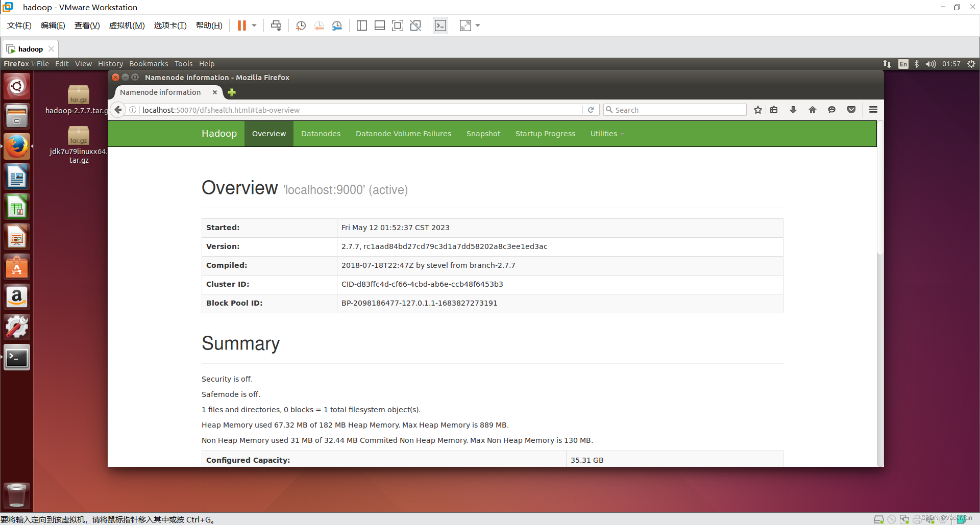This screenshot has height=525, width=980.
Task: Open the Trash icon in the launcher
Action: click(17, 495)
